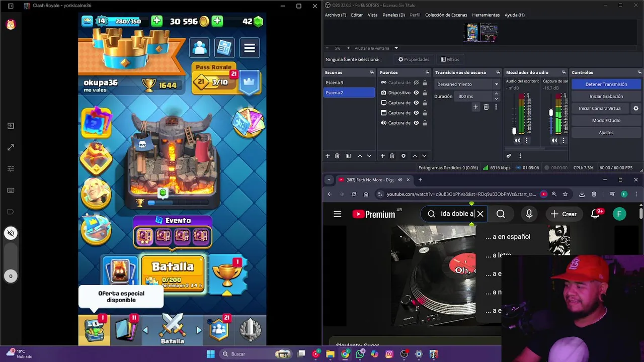The height and width of the screenshot is (362, 644).
Task: Enable Modo Estudio in OBS
Action: tap(606, 120)
